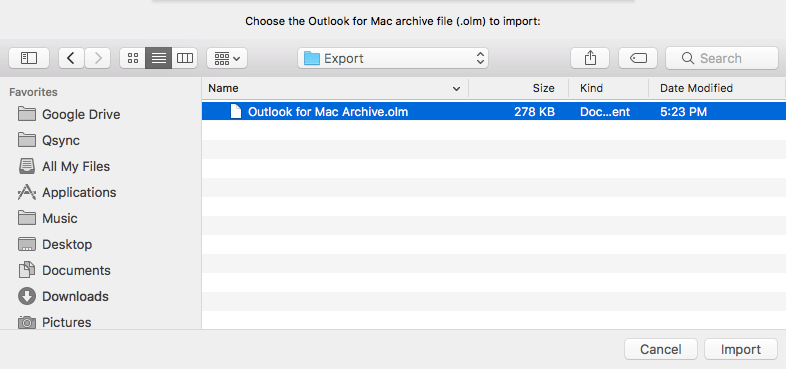This screenshot has width=786, height=369.
Task: Click the 278 KB size cell
Action: pos(534,112)
